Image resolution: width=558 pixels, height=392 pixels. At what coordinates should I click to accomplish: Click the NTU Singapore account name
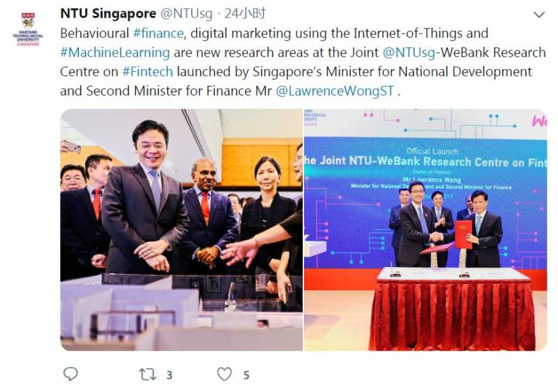tap(108, 13)
